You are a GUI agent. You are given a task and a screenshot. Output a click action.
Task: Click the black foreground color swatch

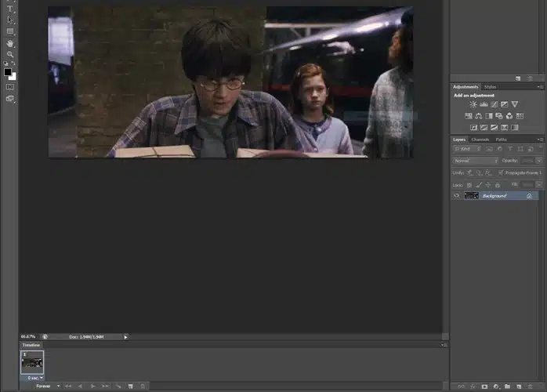[8, 72]
